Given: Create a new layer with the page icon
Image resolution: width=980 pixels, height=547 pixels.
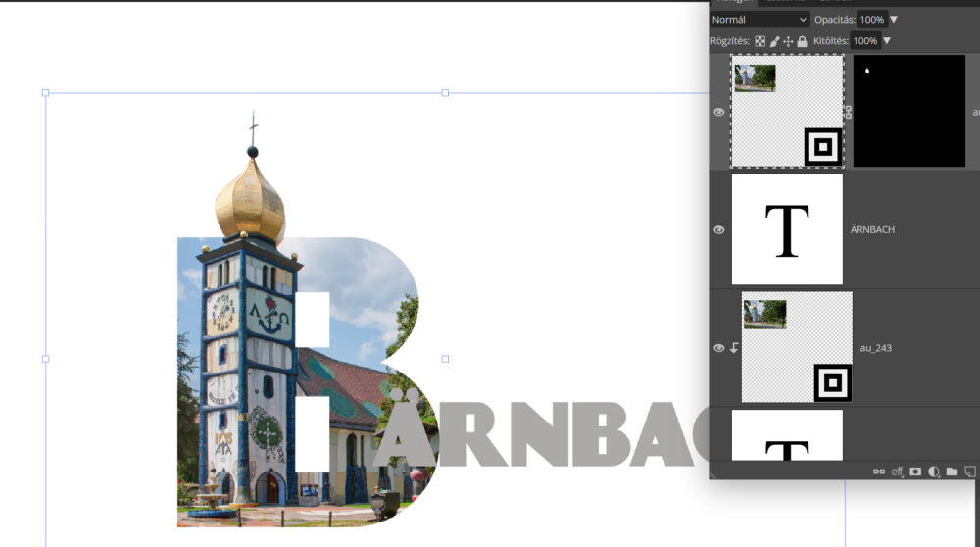Looking at the screenshot, I should coord(970,472).
